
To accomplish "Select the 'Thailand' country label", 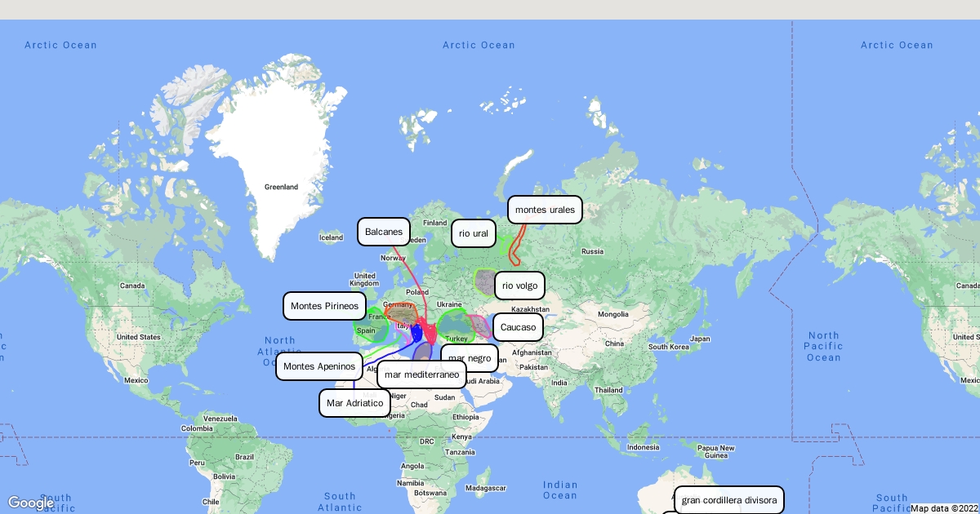I will (x=608, y=390).
